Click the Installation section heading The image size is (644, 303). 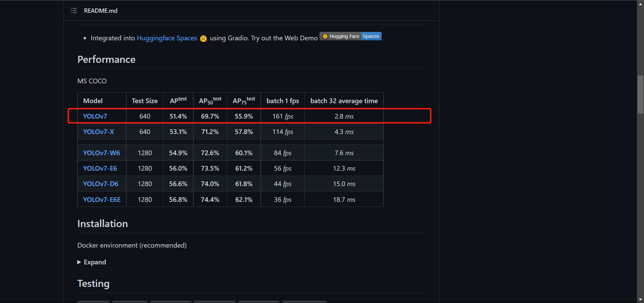[x=102, y=224]
